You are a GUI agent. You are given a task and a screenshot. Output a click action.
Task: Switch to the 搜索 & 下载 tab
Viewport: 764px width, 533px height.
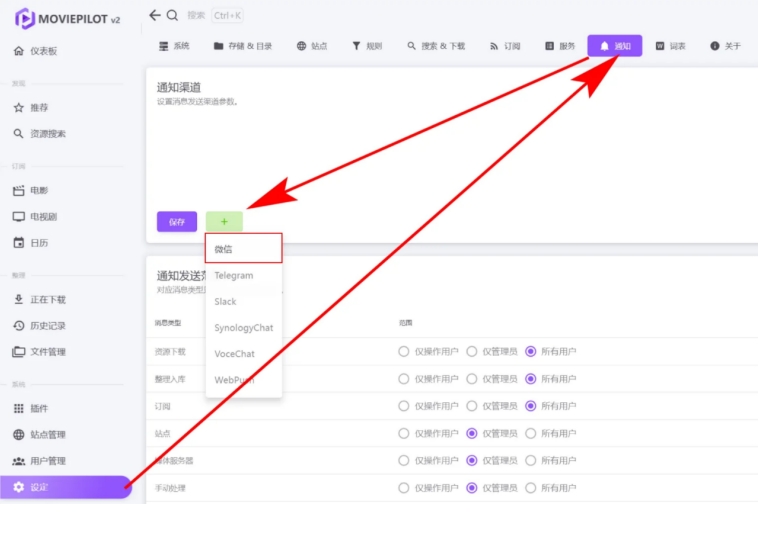coord(436,46)
